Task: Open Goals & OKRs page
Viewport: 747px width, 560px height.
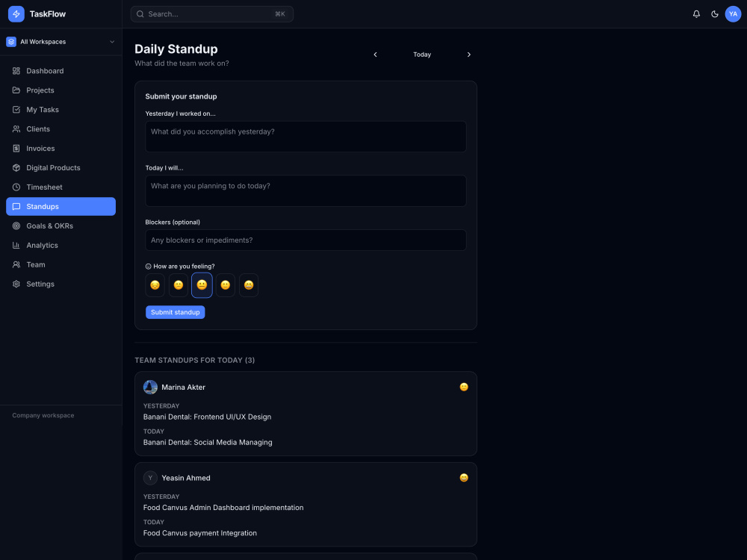Action: coord(61,225)
